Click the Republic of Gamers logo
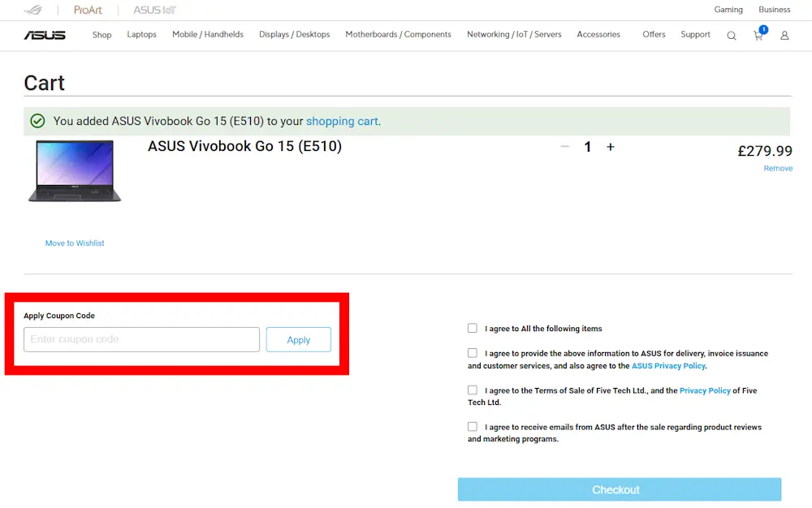The width and height of the screenshot is (812, 508). pyautogui.click(x=32, y=10)
